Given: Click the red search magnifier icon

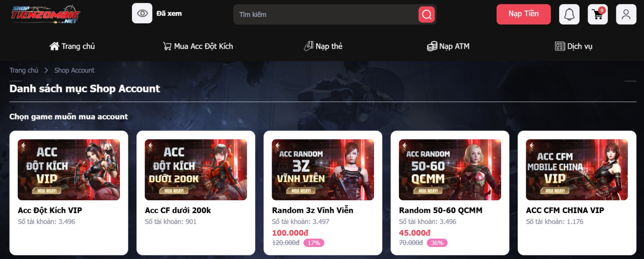Looking at the screenshot, I should (427, 14).
